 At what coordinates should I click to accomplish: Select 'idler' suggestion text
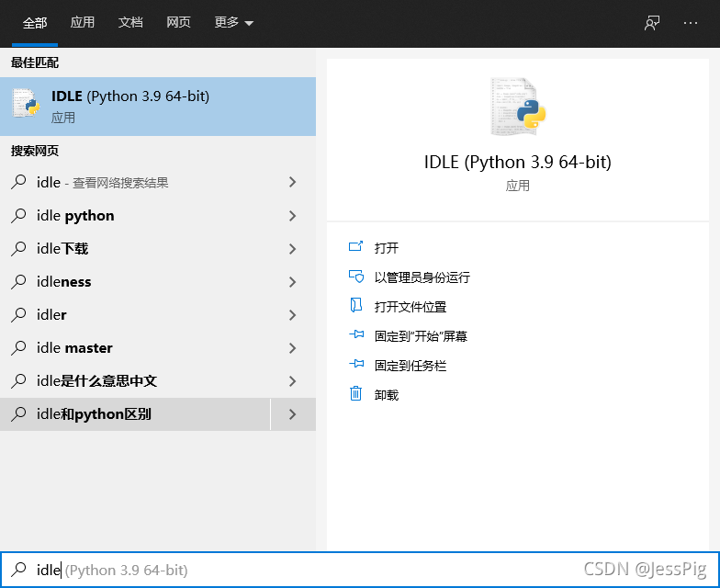click(x=51, y=314)
